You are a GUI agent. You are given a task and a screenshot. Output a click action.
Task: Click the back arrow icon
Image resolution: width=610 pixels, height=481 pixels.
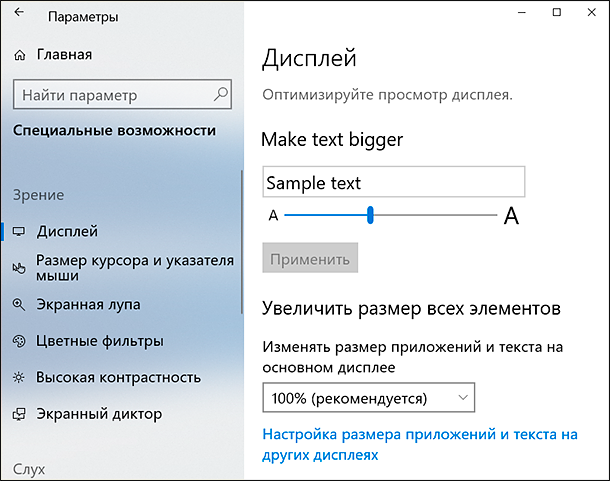coord(19,16)
